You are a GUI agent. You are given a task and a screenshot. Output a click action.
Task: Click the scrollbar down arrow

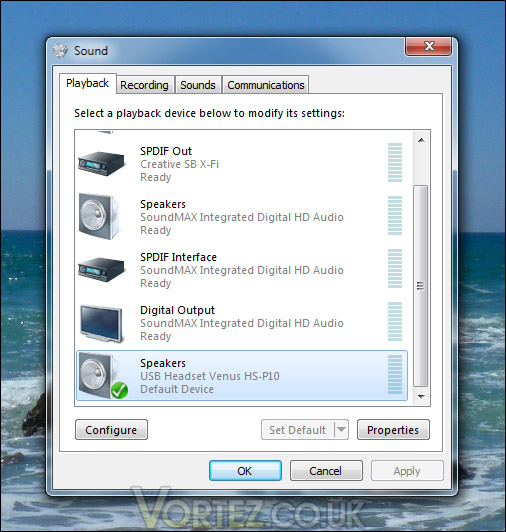421,396
